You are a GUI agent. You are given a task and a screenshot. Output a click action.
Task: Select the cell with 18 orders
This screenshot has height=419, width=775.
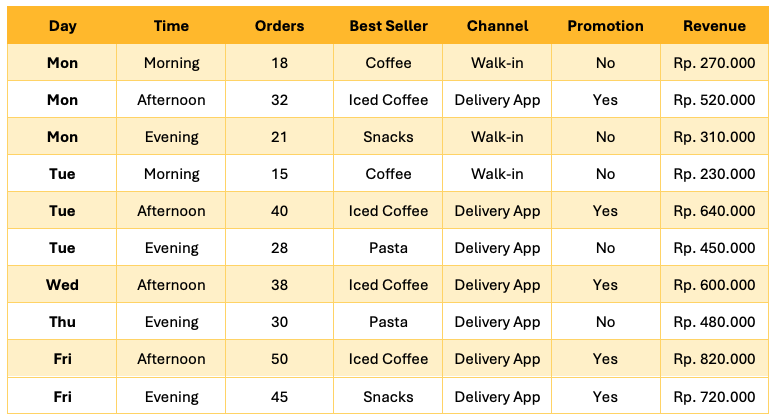[279, 63]
